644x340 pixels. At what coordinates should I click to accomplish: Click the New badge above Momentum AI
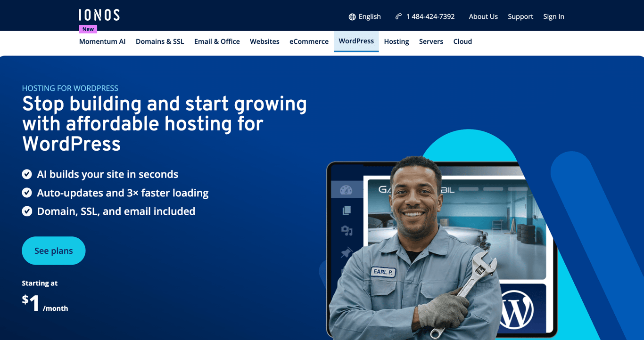click(88, 29)
